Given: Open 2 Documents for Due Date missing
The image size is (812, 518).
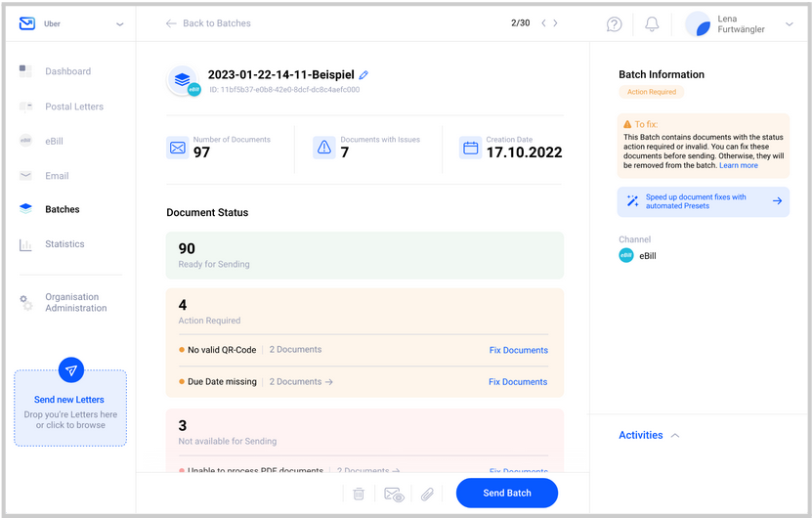Looking at the screenshot, I should [301, 382].
